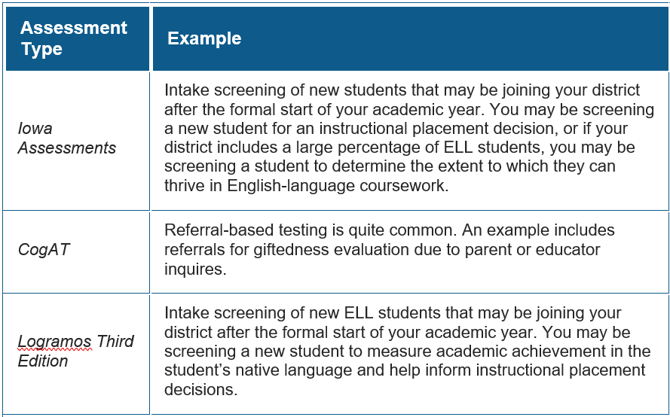Click the Example column header

click(410, 38)
